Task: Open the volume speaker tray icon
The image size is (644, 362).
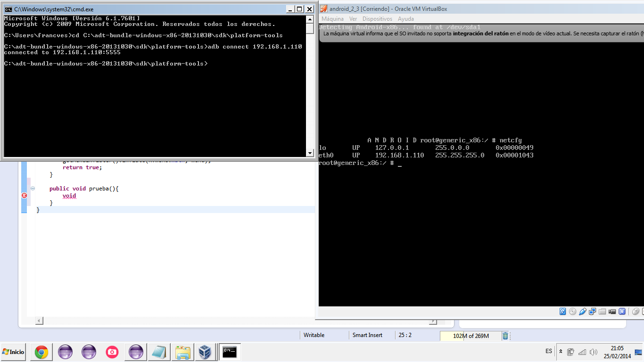Action: pyautogui.click(x=594, y=352)
